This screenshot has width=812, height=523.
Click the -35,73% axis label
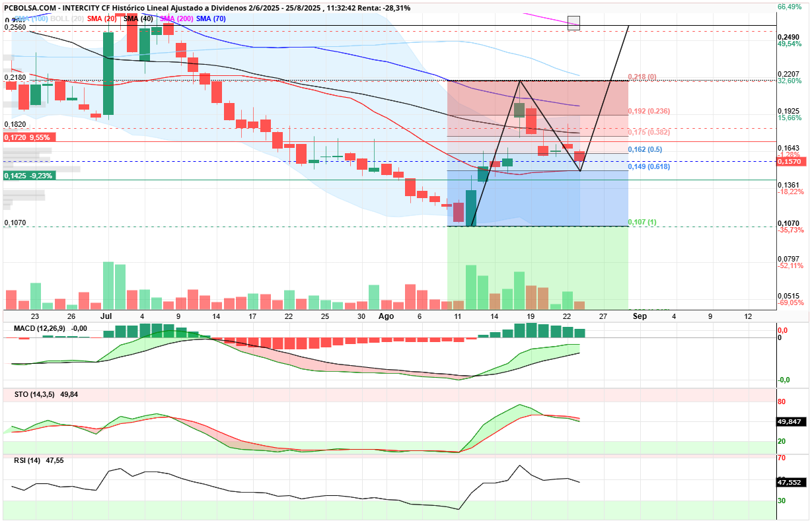(x=790, y=230)
